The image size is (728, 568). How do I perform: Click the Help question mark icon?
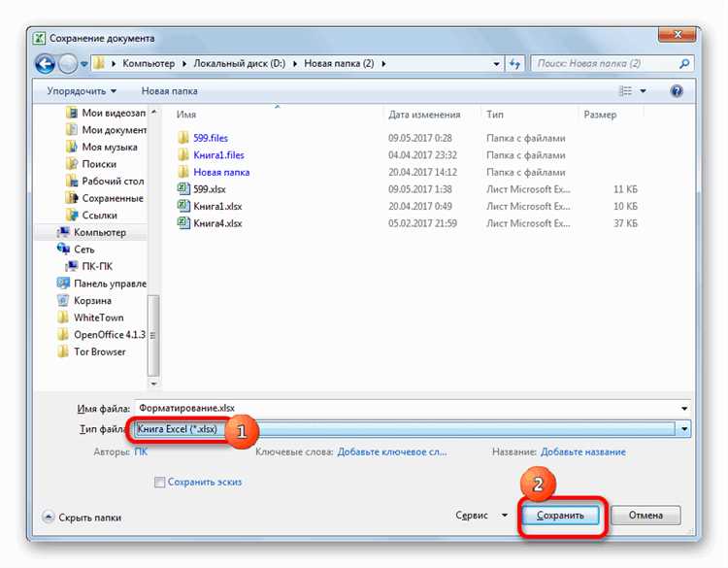[677, 91]
